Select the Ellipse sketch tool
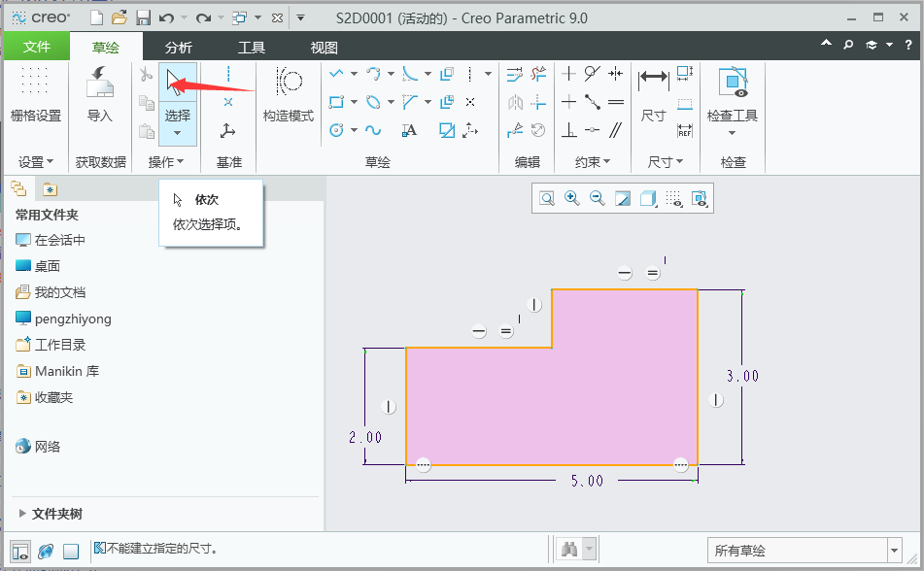924x571 pixels. point(373,102)
